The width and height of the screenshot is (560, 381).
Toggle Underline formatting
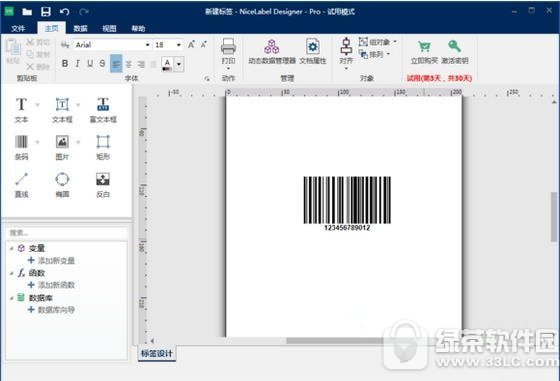pos(90,64)
